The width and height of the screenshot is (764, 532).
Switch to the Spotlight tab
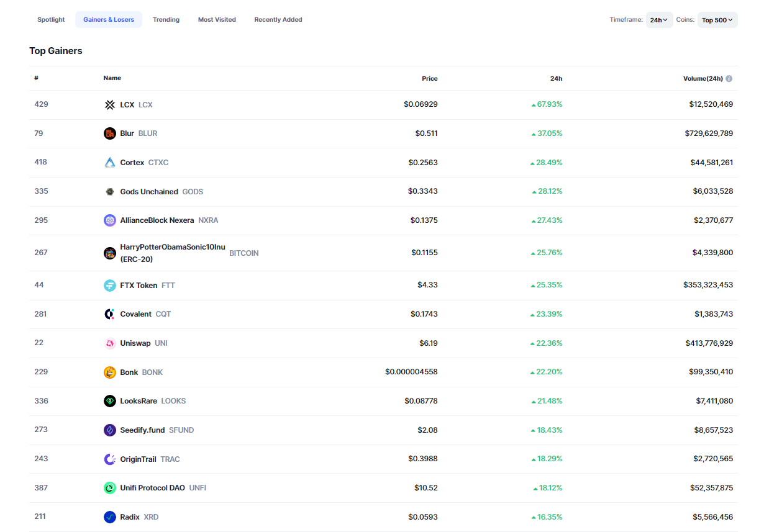[51, 20]
